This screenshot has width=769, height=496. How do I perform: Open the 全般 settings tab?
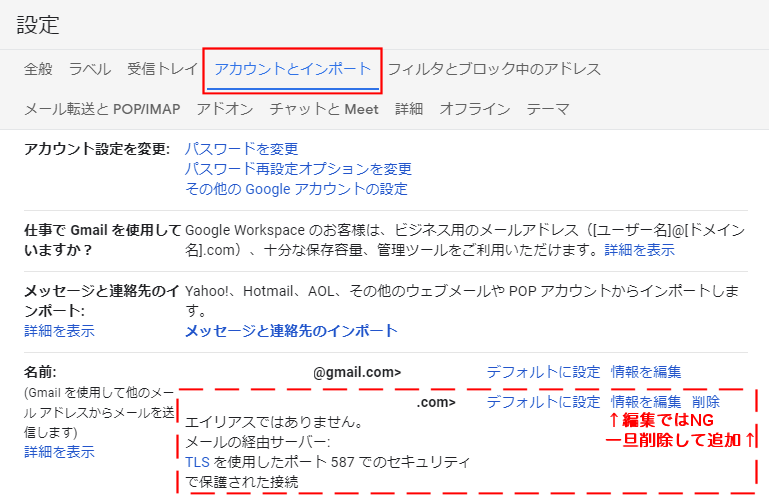click(38, 69)
